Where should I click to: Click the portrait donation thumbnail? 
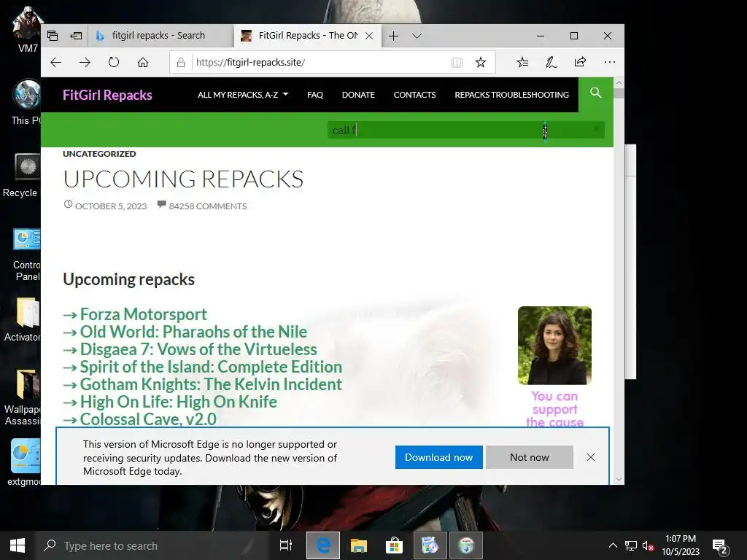554,345
